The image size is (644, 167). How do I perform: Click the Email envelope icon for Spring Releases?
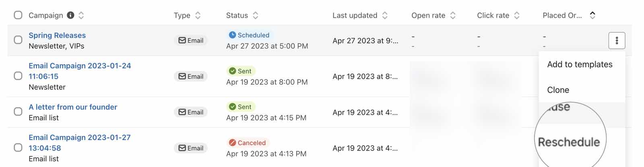click(x=182, y=40)
